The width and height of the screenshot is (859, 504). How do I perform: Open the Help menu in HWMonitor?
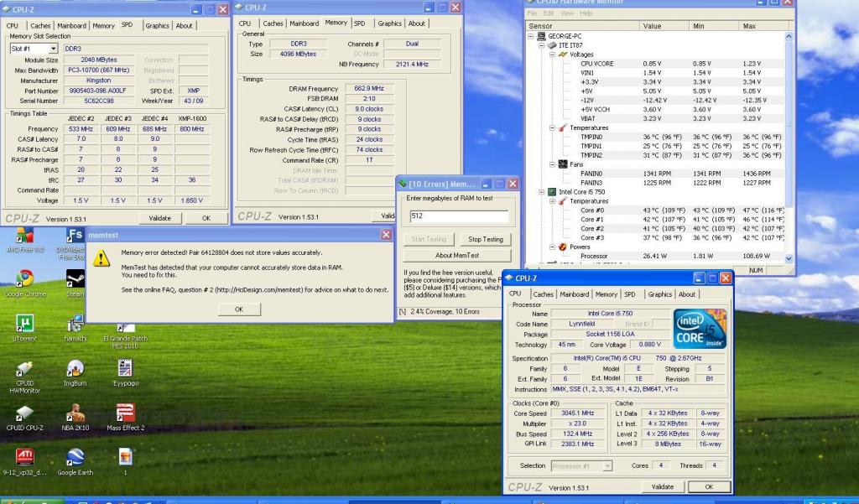click(x=586, y=13)
